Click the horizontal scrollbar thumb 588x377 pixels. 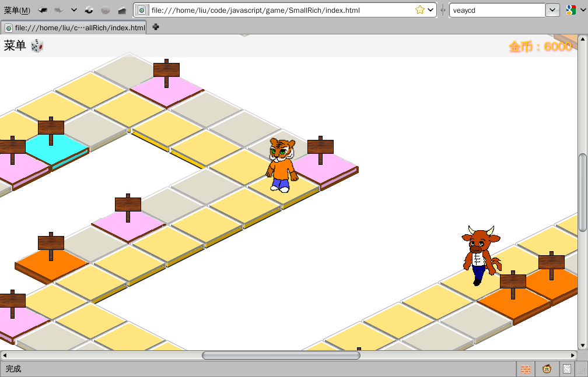point(281,355)
